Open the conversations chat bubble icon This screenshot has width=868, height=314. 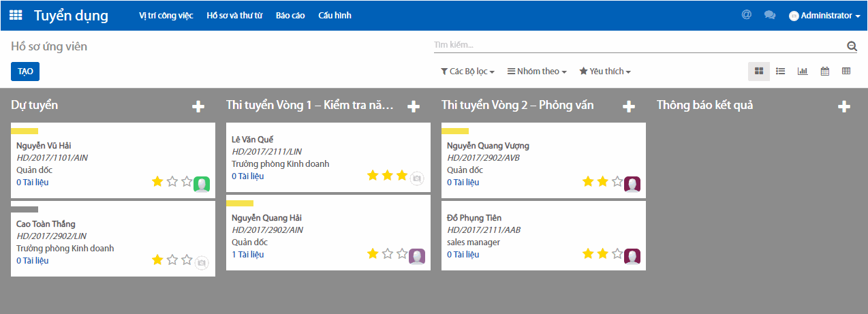770,15
